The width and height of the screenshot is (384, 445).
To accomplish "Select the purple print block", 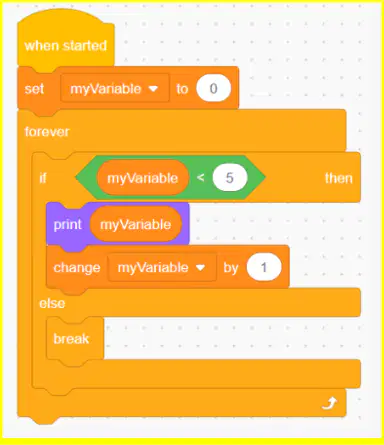I will pos(118,224).
